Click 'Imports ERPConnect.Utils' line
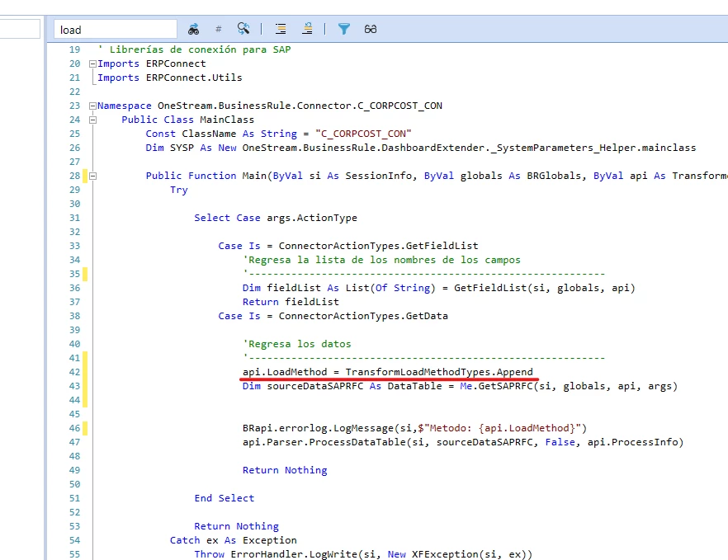 [x=170, y=78]
